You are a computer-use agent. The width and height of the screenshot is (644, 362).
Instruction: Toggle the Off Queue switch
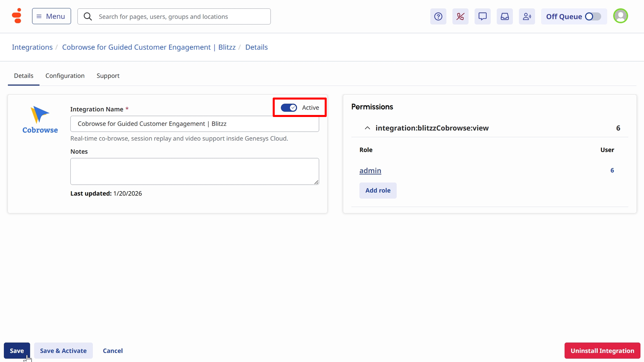tap(592, 16)
